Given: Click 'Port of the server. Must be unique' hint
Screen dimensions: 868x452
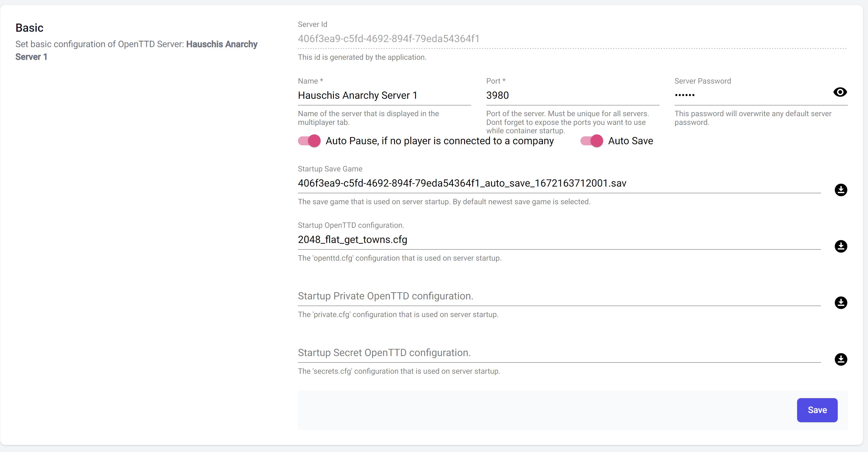Looking at the screenshot, I should pyautogui.click(x=568, y=122).
